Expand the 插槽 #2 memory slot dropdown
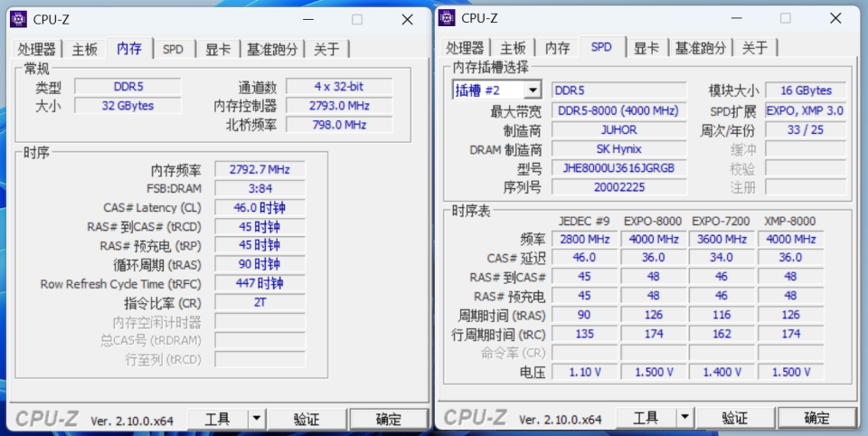Screen dimensions: 868x436 [533, 90]
